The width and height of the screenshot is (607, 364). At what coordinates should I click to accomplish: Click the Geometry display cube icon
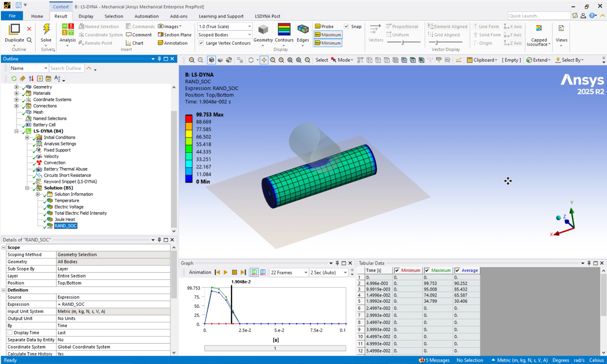(263, 30)
